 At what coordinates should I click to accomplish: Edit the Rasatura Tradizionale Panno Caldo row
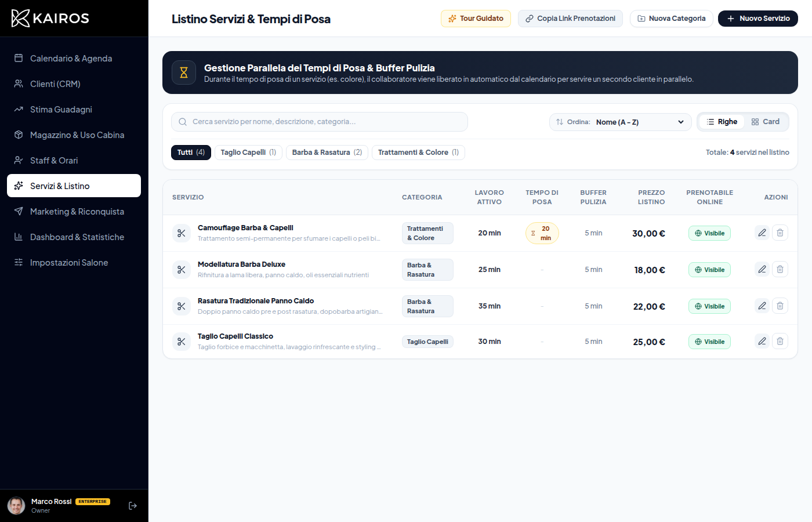click(762, 306)
